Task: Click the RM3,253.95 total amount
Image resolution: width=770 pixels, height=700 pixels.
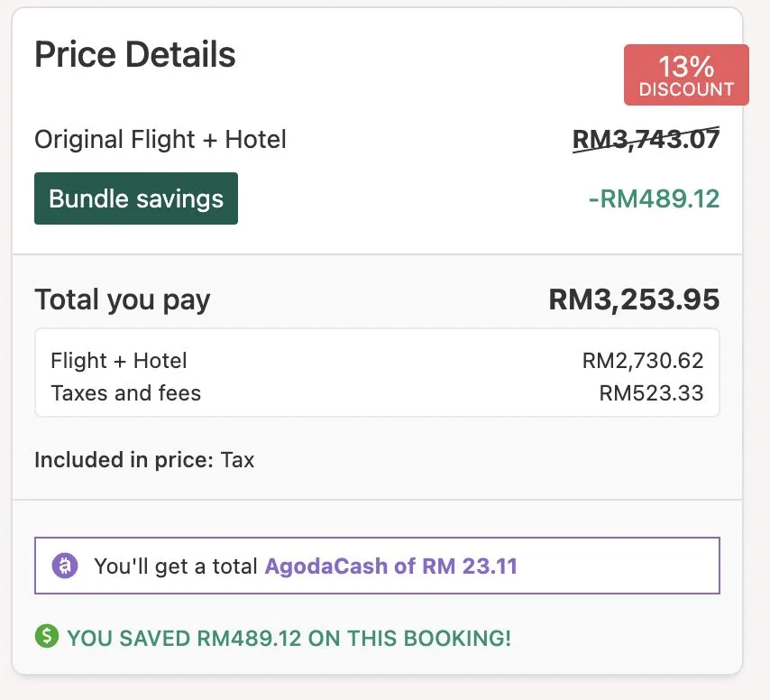Action: [634, 299]
